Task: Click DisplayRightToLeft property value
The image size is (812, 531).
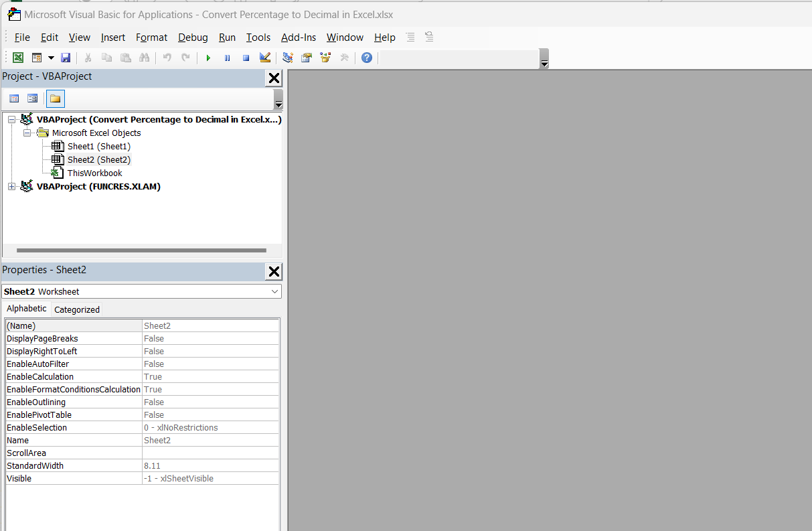Action: [211, 352]
